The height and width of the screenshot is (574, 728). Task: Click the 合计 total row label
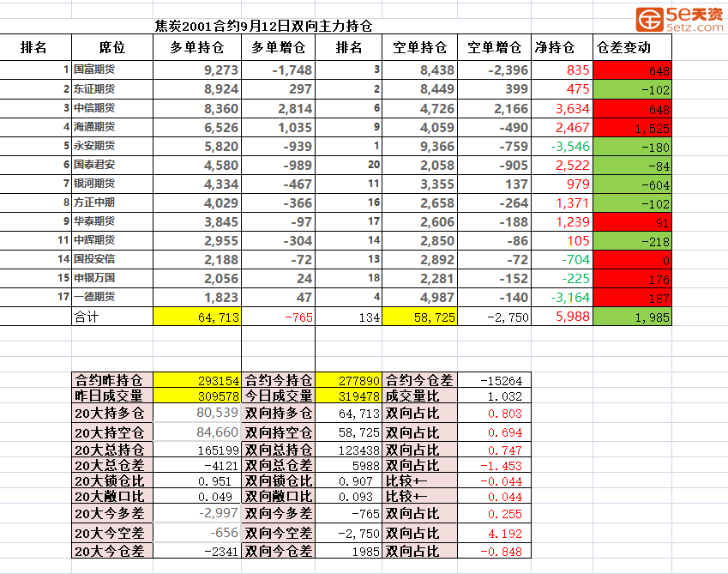(x=111, y=317)
